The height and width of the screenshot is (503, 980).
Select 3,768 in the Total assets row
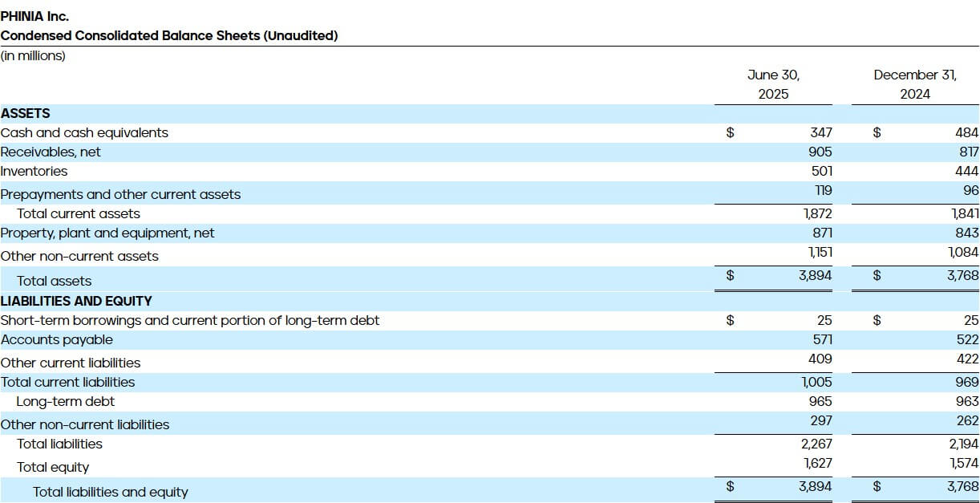pos(962,275)
